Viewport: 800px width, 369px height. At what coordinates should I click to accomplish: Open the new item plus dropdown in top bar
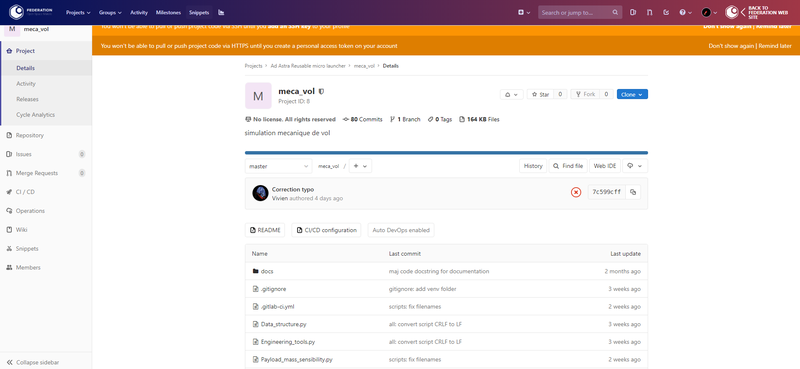pyautogui.click(x=524, y=12)
